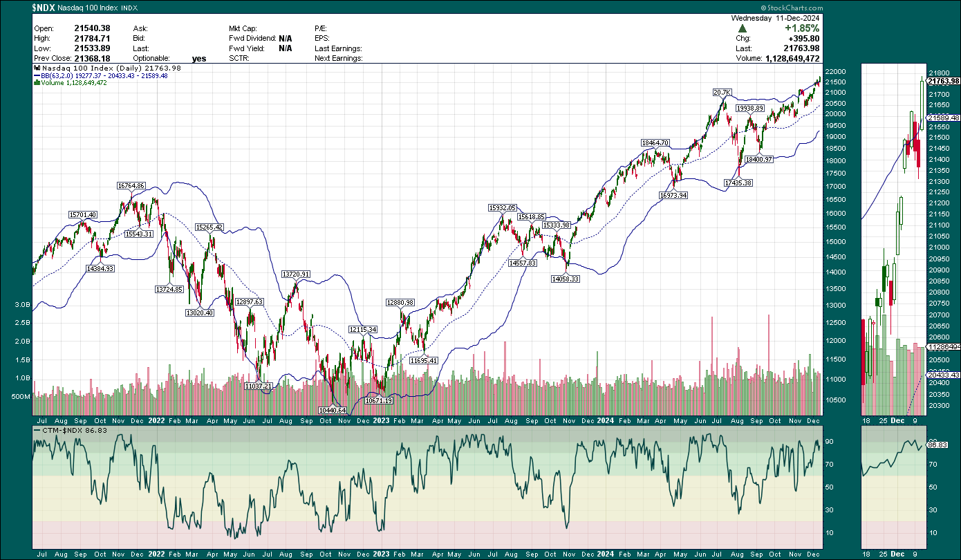Click the 11695.41 low label
The image size is (961, 560).
(x=423, y=360)
